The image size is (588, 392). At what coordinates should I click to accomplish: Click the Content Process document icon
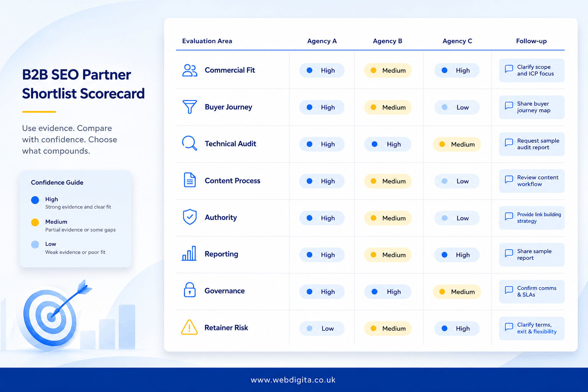[x=190, y=180]
